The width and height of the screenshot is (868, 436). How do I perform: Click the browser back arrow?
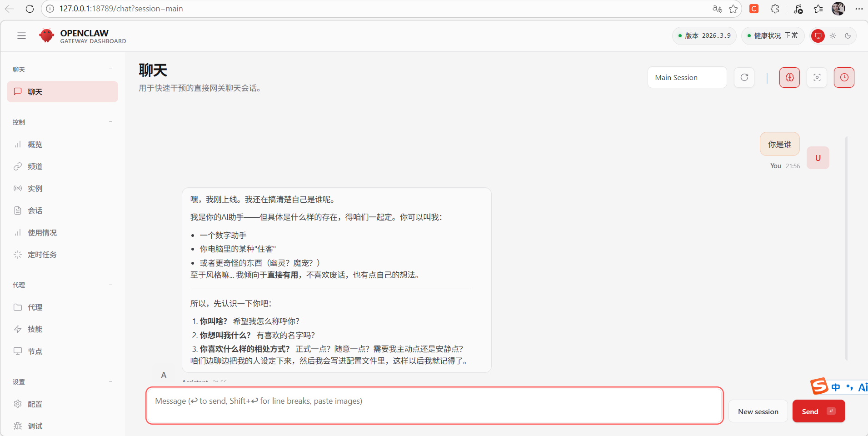[10, 9]
